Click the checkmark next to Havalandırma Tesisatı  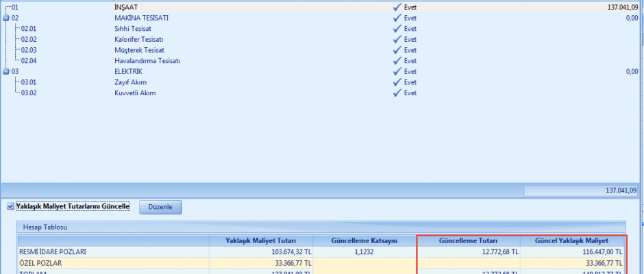(397, 61)
